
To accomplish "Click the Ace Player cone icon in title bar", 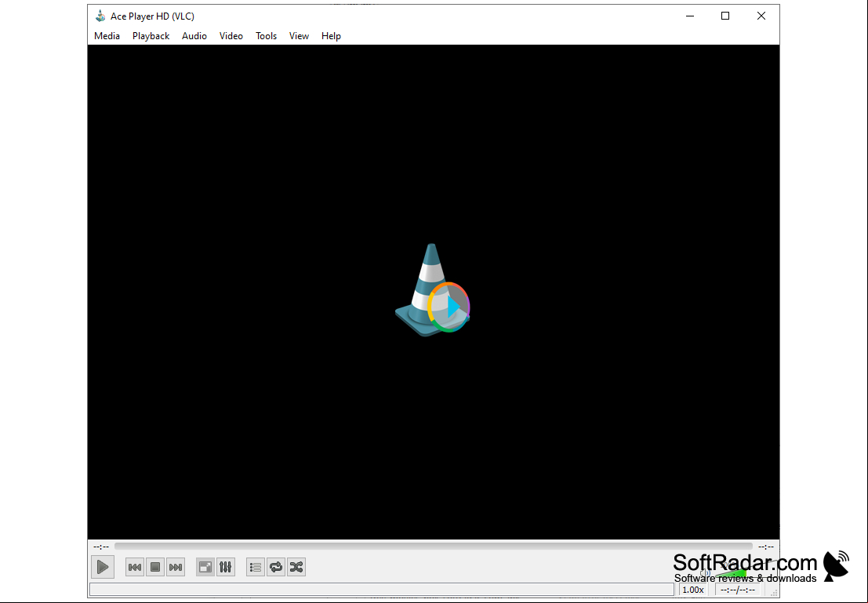I will tap(100, 16).
